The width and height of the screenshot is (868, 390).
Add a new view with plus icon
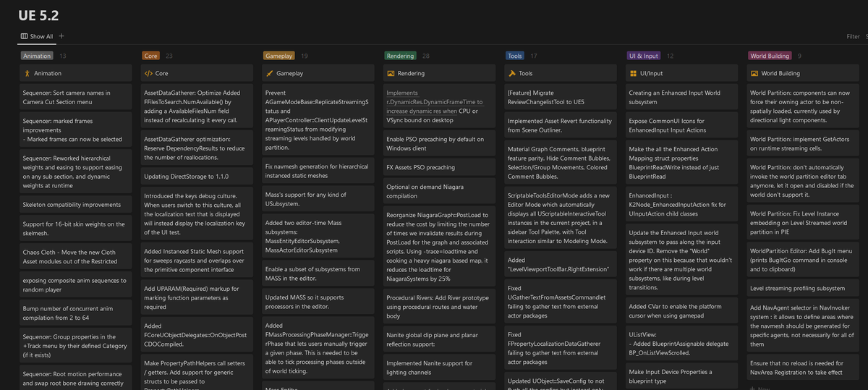[61, 36]
